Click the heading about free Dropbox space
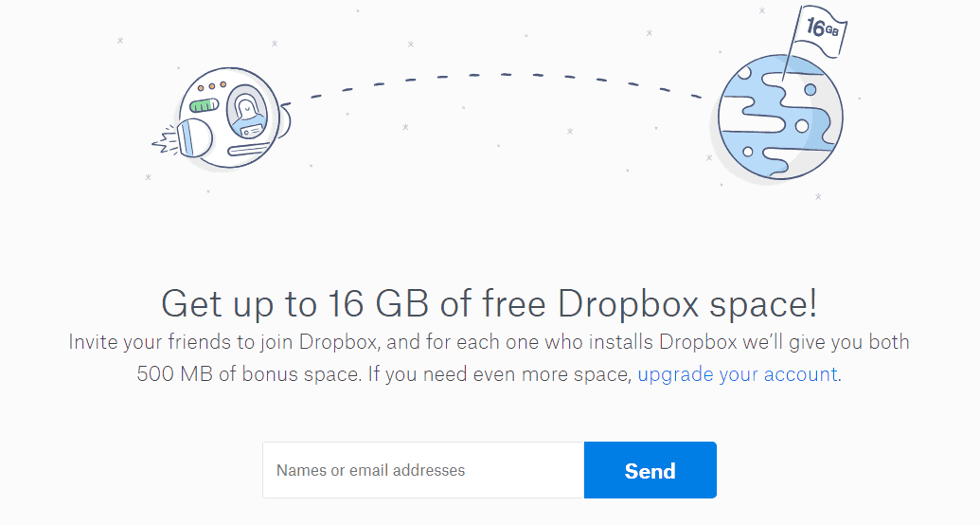This screenshot has width=980, height=525. [x=490, y=303]
